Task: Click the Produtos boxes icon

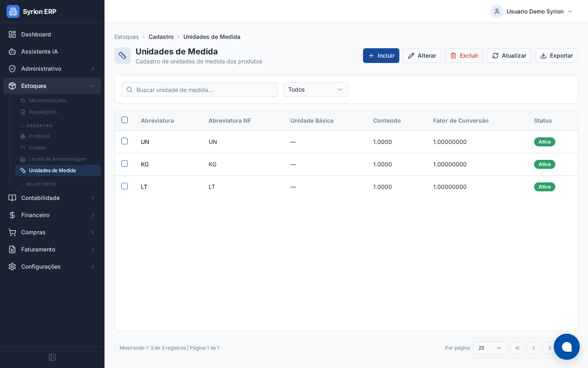Action: pyautogui.click(x=23, y=136)
